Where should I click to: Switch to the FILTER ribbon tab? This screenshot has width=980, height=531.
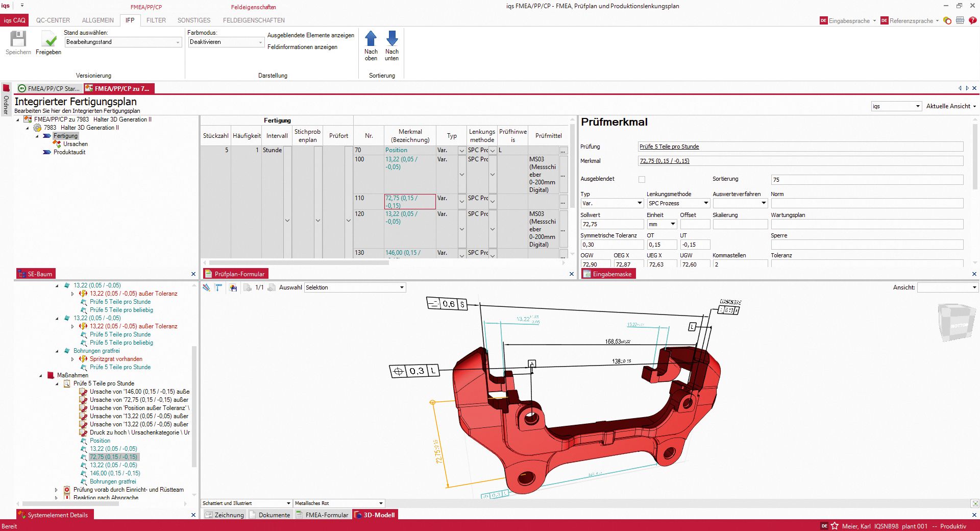[x=156, y=20]
